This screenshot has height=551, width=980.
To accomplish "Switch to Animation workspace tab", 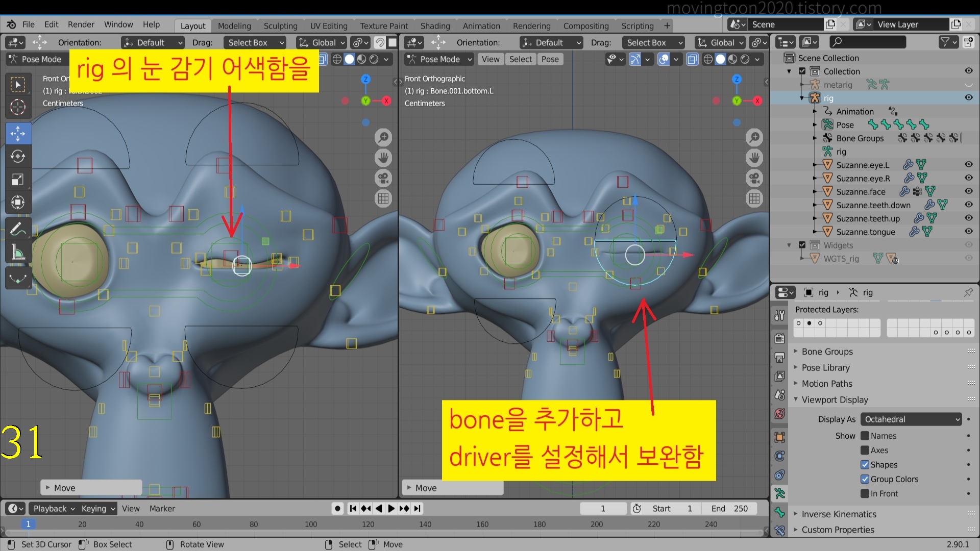I will 481,26.
